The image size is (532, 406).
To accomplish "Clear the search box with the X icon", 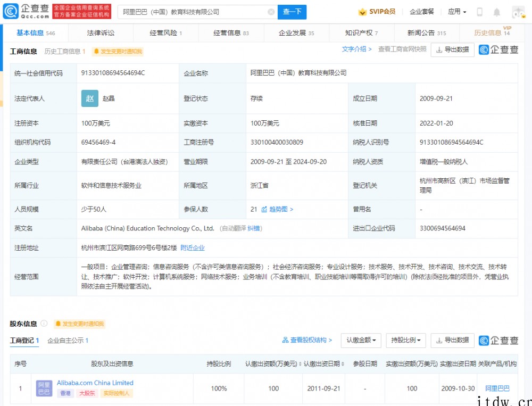I will pyautogui.click(x=271, y=12).
